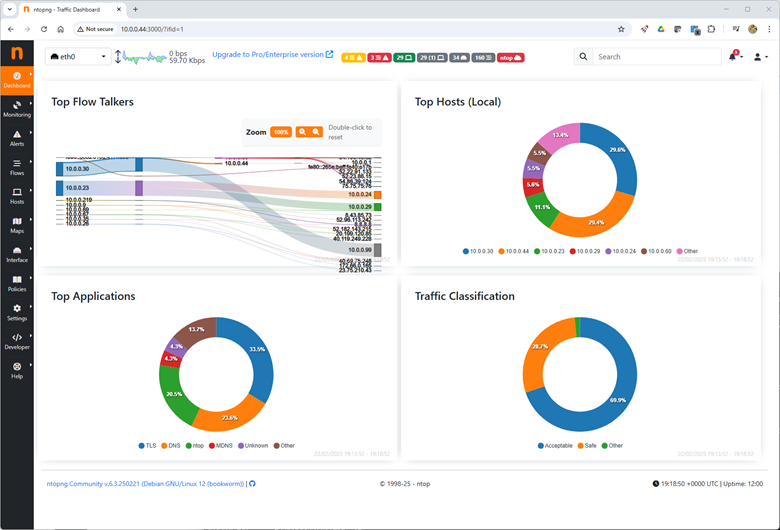Reset Sankey zoom to 100%

coord(281,132)
